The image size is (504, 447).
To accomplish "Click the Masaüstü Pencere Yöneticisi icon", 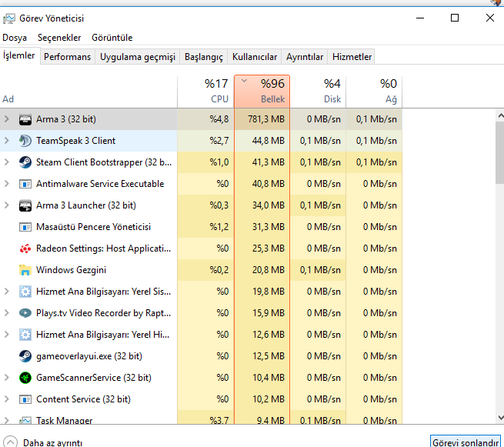I will tap(25, 227).
